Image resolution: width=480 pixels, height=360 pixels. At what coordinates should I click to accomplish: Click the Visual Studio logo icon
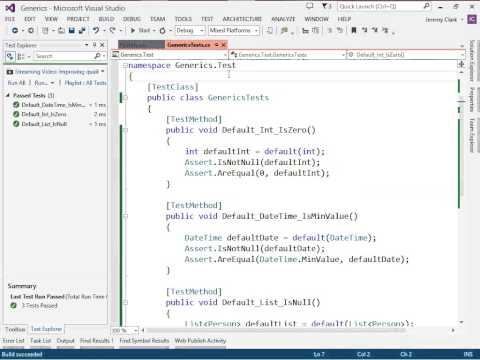click(x=10, y=8)
